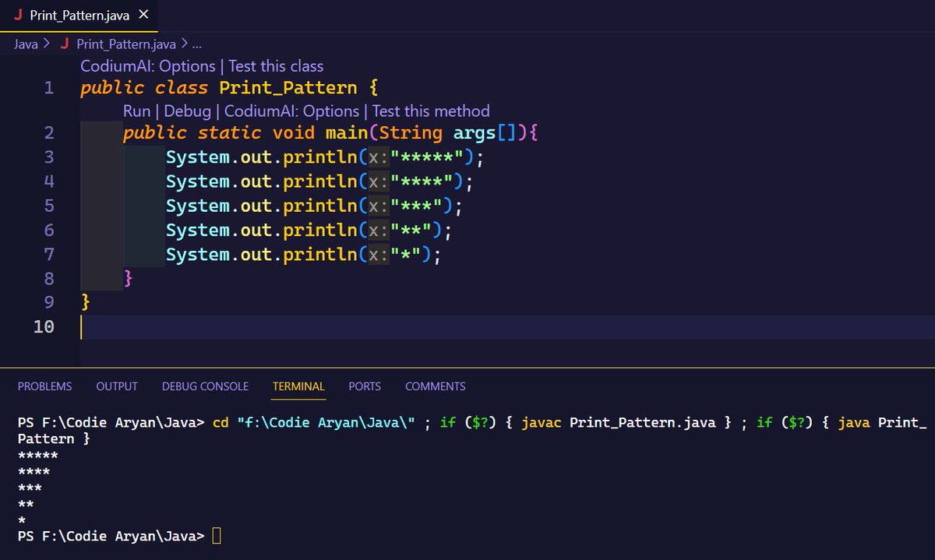Open the Java folder breadcrumb
935x560 pixels.
coord(26,44)
